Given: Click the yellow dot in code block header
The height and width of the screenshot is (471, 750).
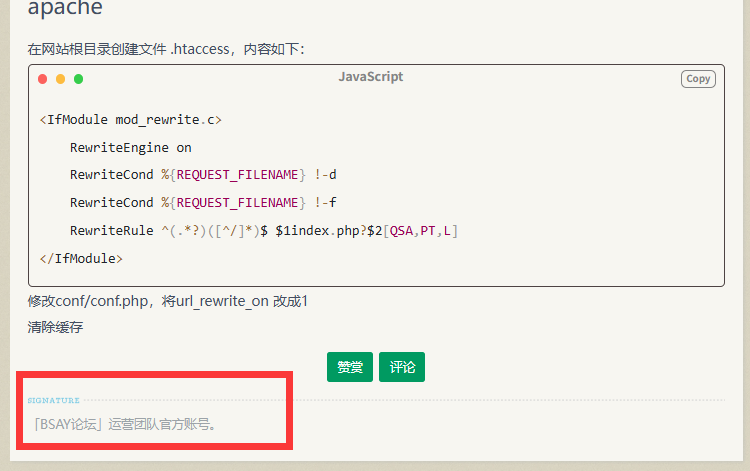Looking at the screenshot, I should 61,79.
